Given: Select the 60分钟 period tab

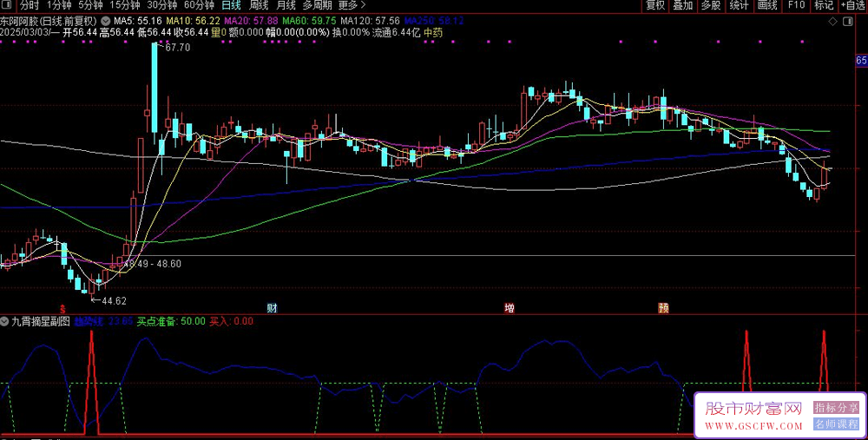Looking at the screenshot, I should pyautogui.click(x=200, y=5).
